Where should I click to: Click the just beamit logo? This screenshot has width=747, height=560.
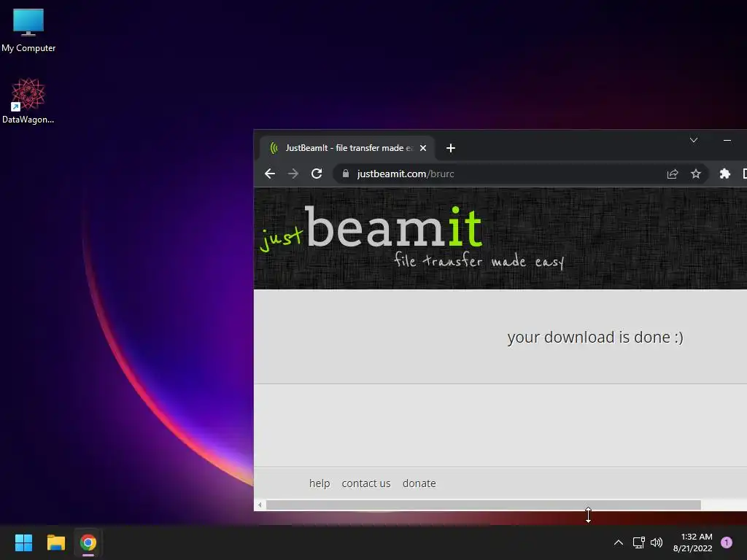coord(371,228)
